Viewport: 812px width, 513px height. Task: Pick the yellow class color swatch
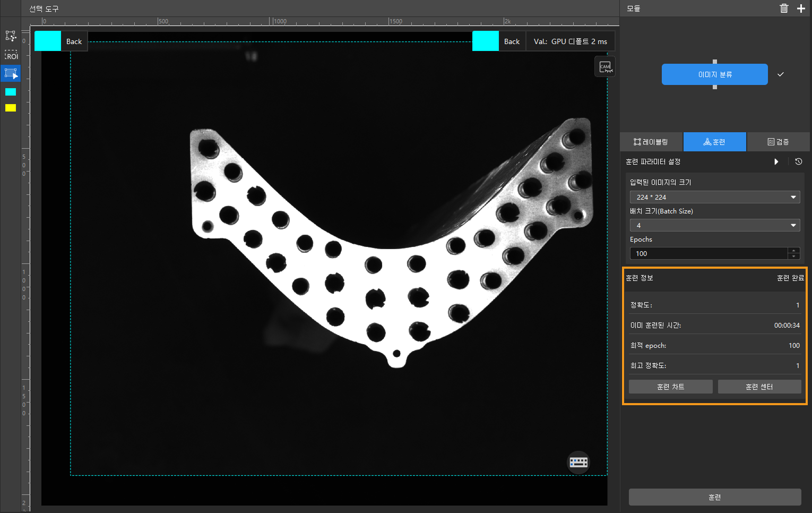pos(11,108)
